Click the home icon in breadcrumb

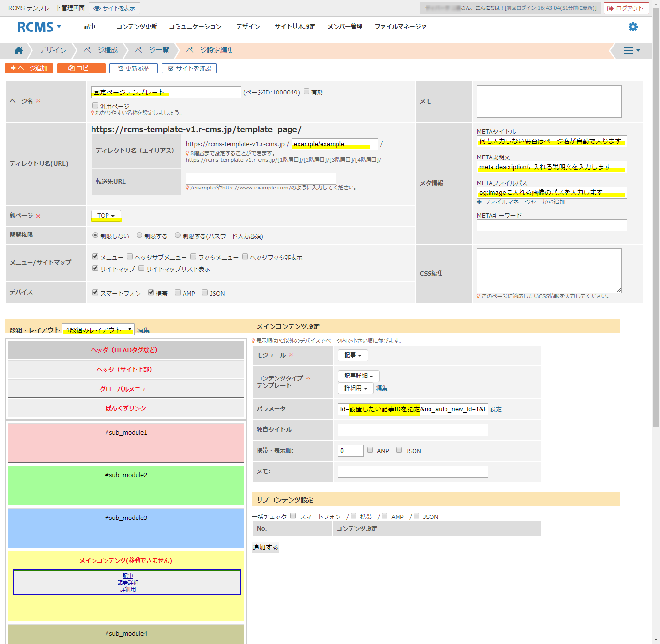coord(19,50)
